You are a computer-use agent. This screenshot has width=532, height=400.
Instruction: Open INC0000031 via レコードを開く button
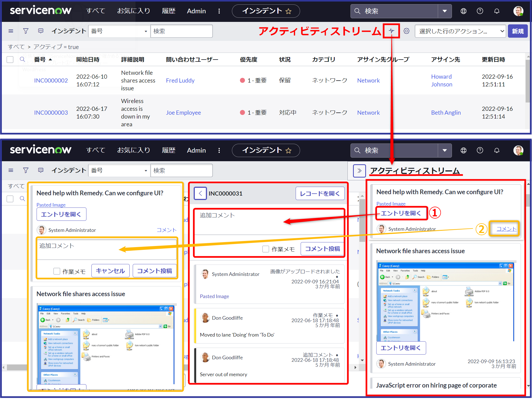pos(320,193)
